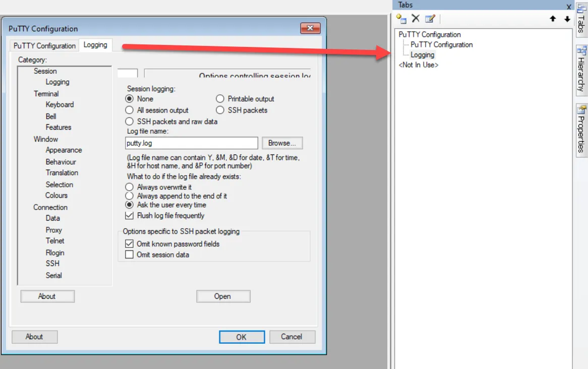Click the inner About button
The image size is (588, 369).
tap(47, 296)
